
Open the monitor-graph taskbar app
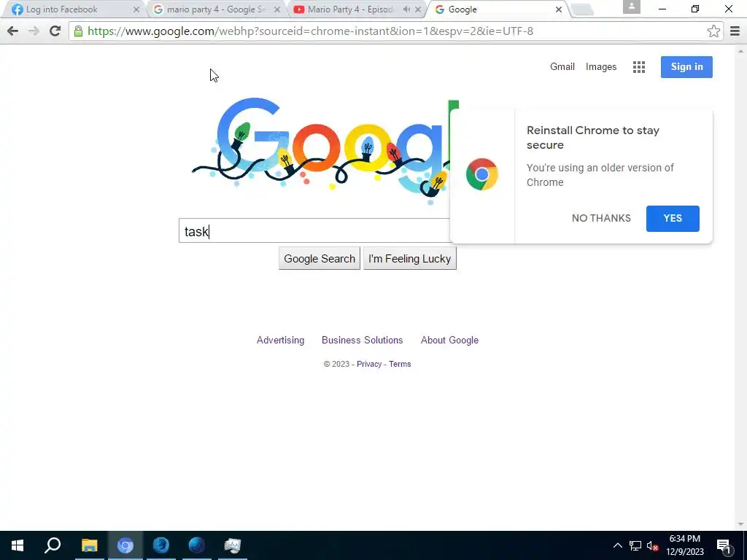pos(233,545)
